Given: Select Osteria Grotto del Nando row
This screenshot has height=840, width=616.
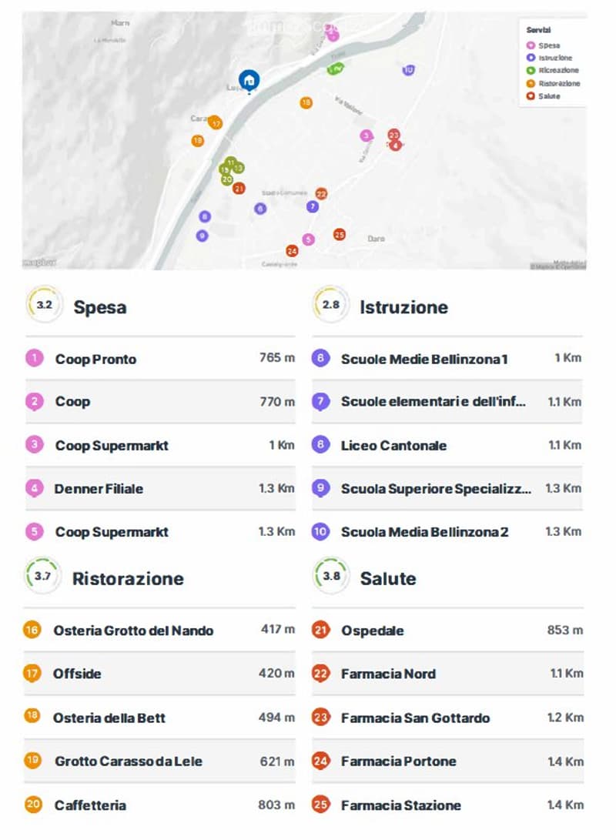Looking at the screenshot, I should click(159, 630).
